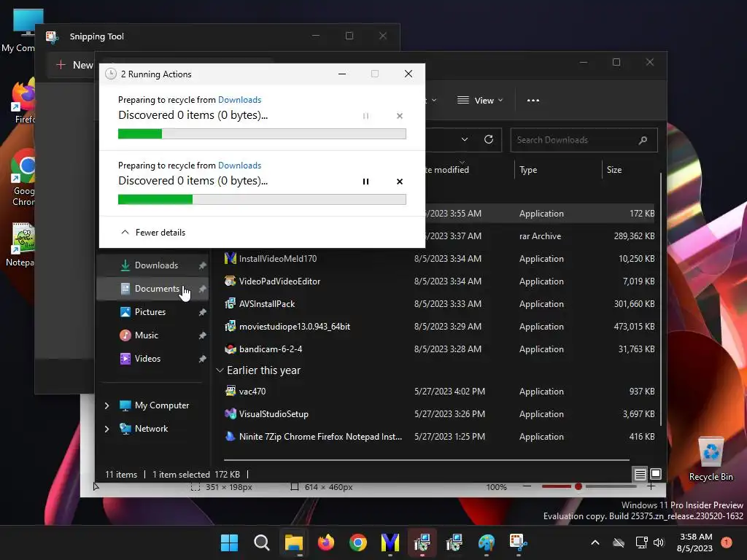Open the three-dots See more menu
The height and width of the screenshot is (560, 747).
(x=533, y=101)
